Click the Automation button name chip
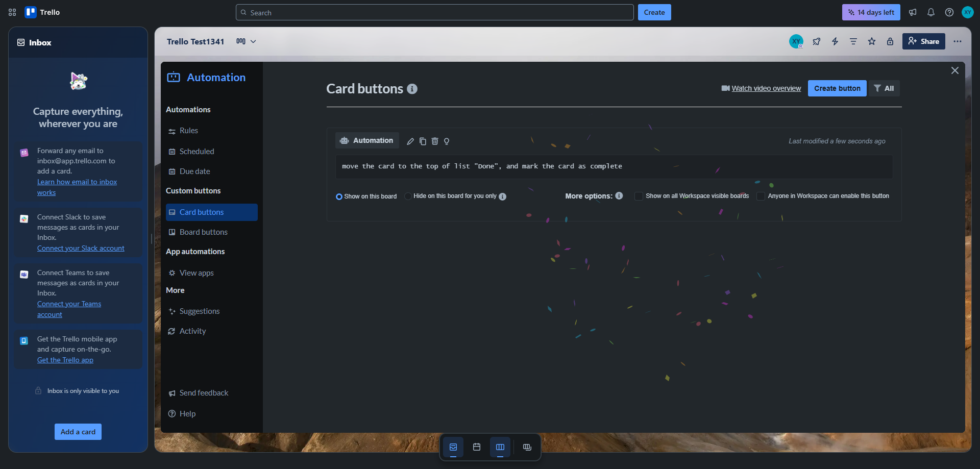Viewport: 980px width, 469px height. point(367,140)
